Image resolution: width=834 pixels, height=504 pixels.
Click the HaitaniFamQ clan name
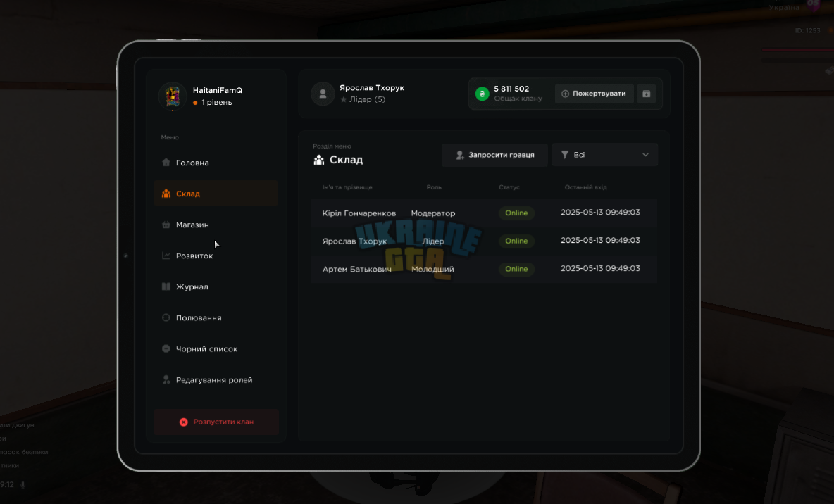point(218,90)
